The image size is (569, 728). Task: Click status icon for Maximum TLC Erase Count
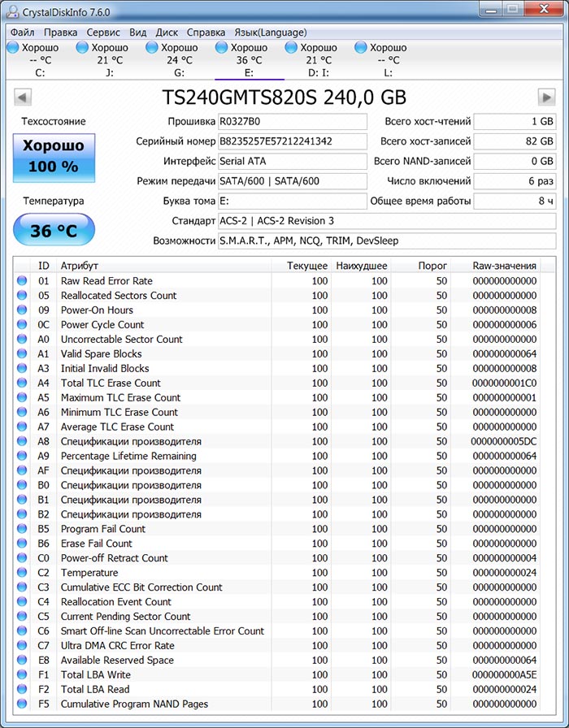point(22,397)
